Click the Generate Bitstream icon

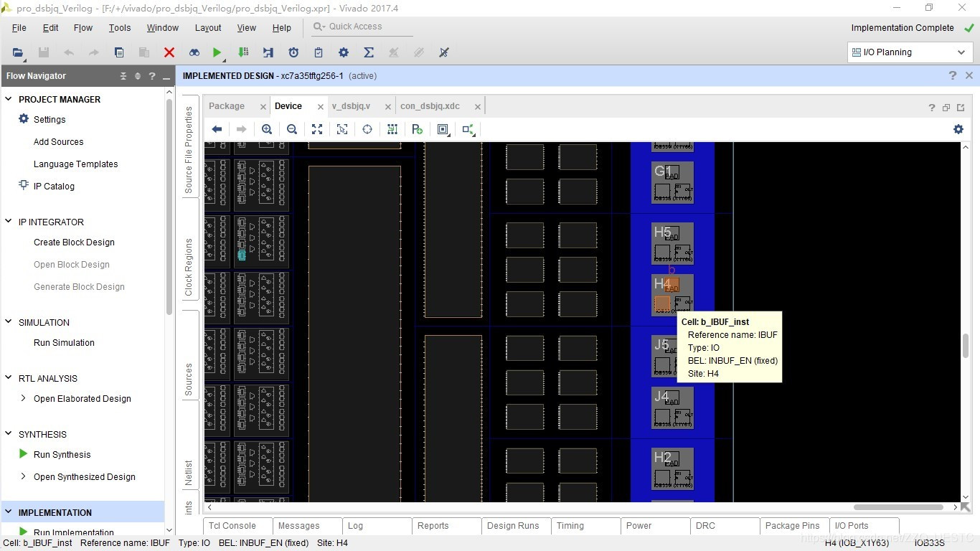click(243, 52)
